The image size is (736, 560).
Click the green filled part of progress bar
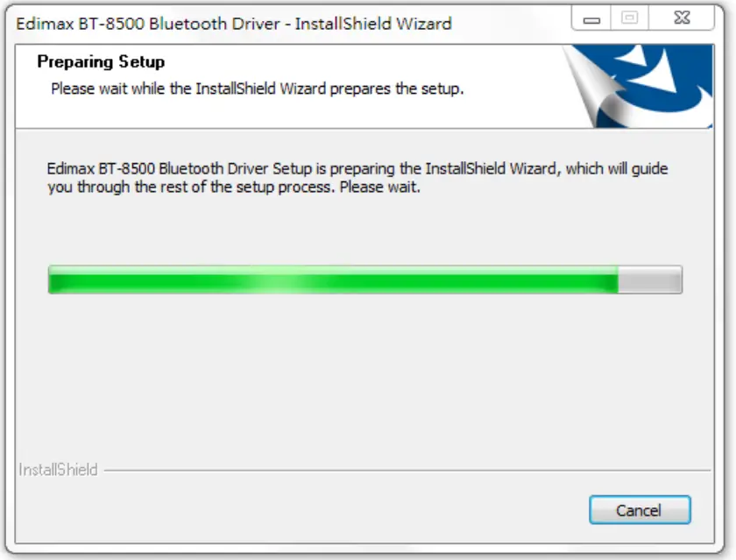(x=333, y=280)
